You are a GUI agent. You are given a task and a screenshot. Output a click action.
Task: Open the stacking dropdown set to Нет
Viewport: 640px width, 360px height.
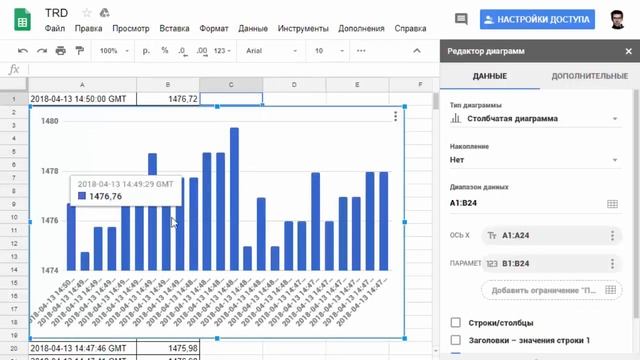pos(535,160)
